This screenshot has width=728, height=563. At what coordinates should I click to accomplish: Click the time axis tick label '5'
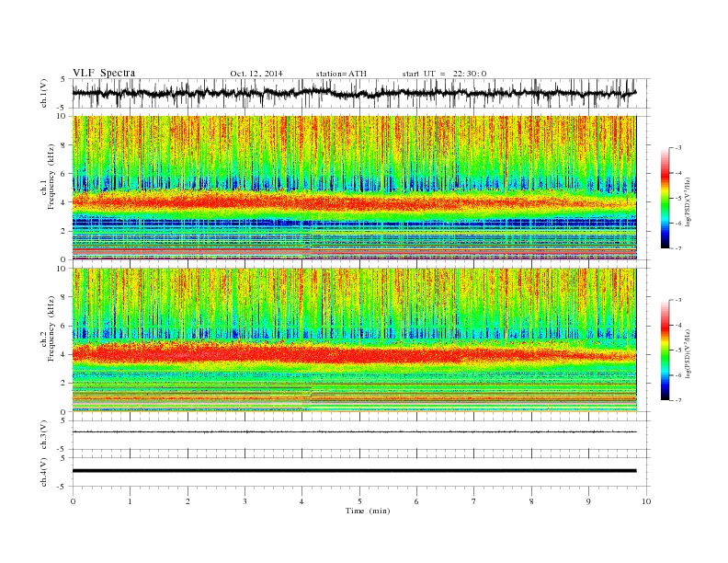(x=359, y=501)
